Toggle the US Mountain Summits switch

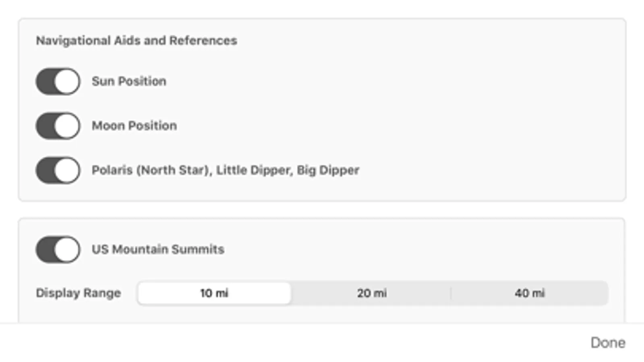(x=58, y=249)
